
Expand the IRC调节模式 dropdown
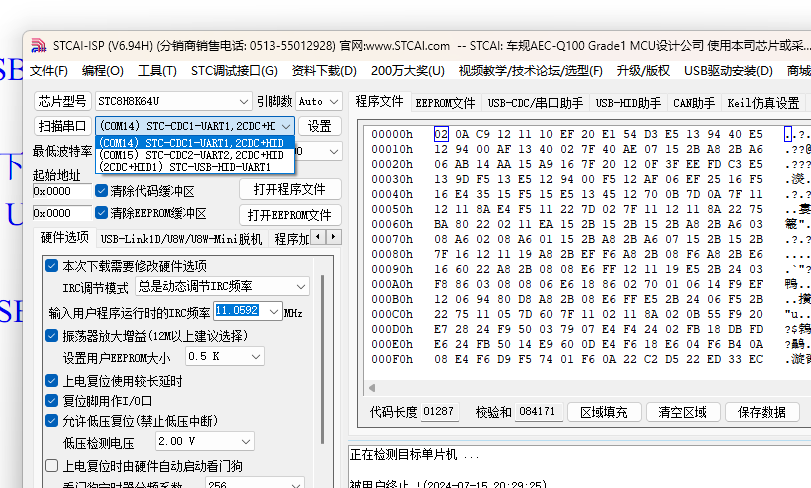[x=301, y=286]
